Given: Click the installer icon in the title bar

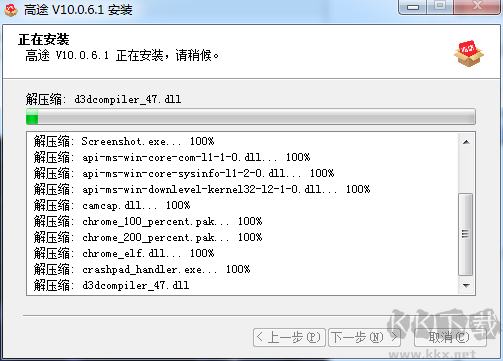Looking at the screenshot, I should [x=11, y=10].
